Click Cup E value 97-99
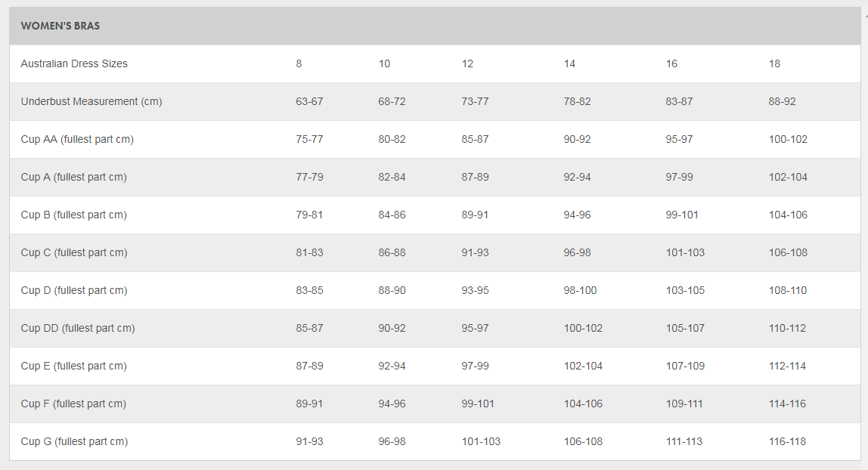 pos(475,366)
